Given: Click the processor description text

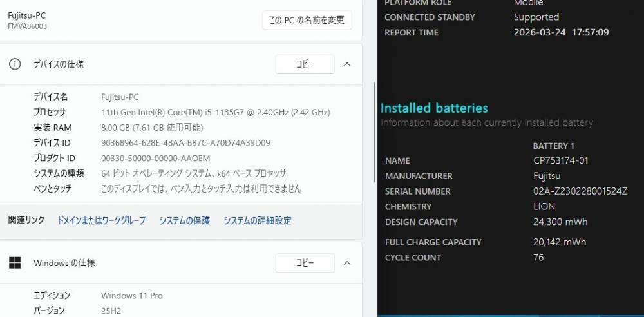Looking at the screenshot, I should 215,112.
